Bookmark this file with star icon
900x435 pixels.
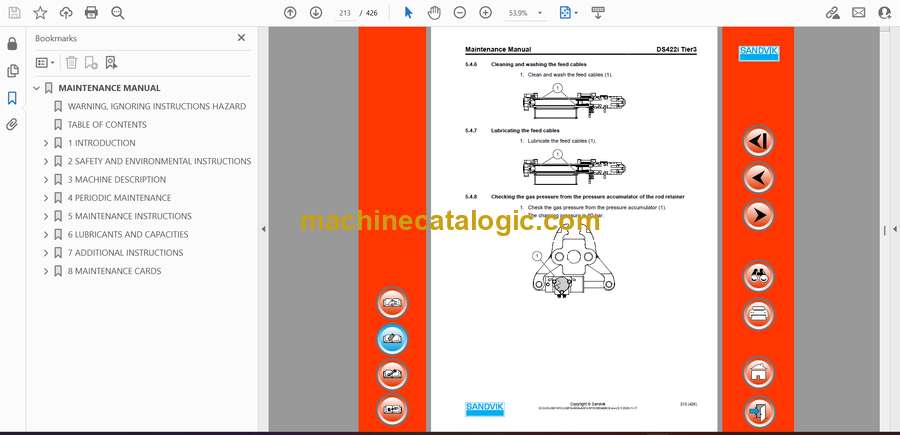[40, 13]
